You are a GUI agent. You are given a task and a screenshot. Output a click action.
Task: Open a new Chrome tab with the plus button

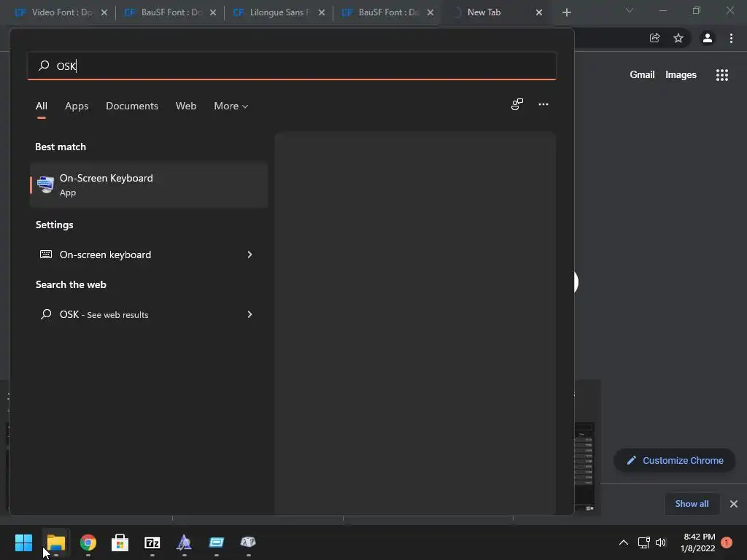point(566,12)
